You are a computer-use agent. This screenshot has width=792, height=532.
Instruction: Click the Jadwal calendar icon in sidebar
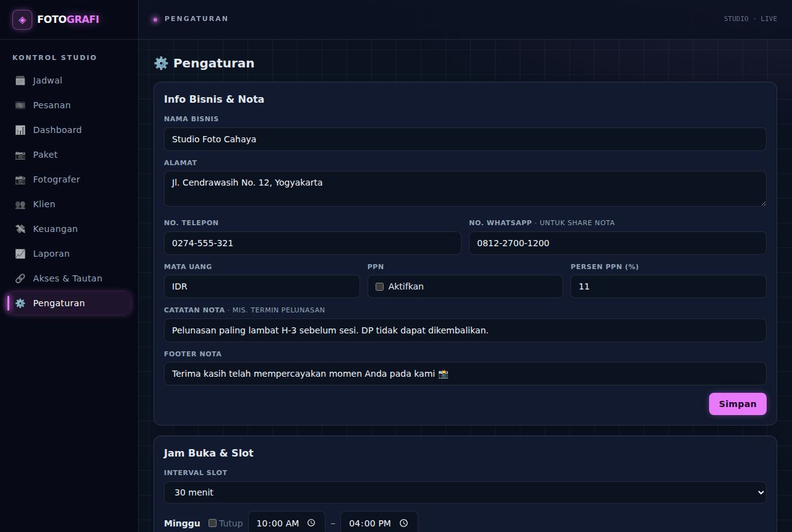(20, 80)
